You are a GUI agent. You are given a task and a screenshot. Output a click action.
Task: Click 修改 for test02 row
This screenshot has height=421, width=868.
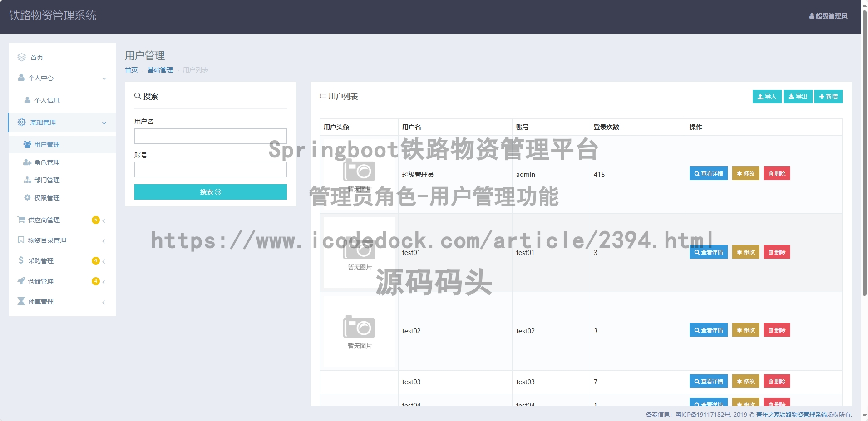point(746,330)
